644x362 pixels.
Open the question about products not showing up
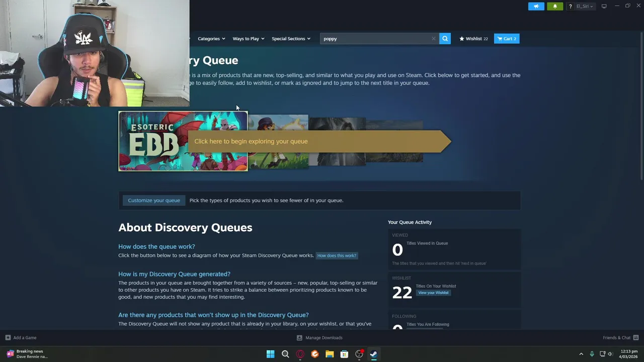click(213, 315)
